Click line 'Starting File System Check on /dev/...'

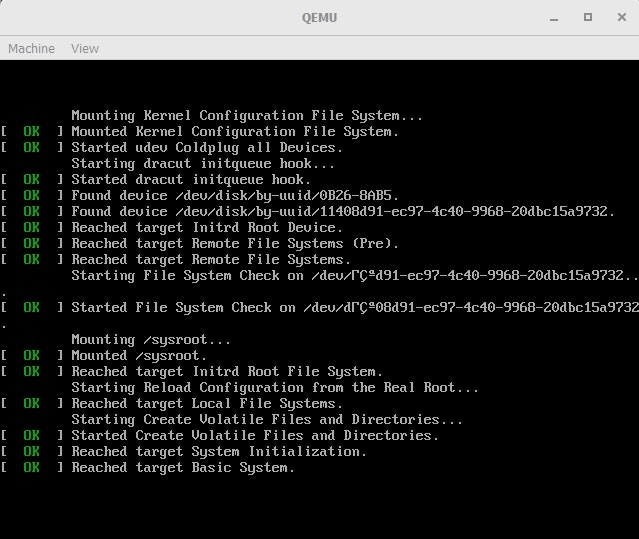355,276
